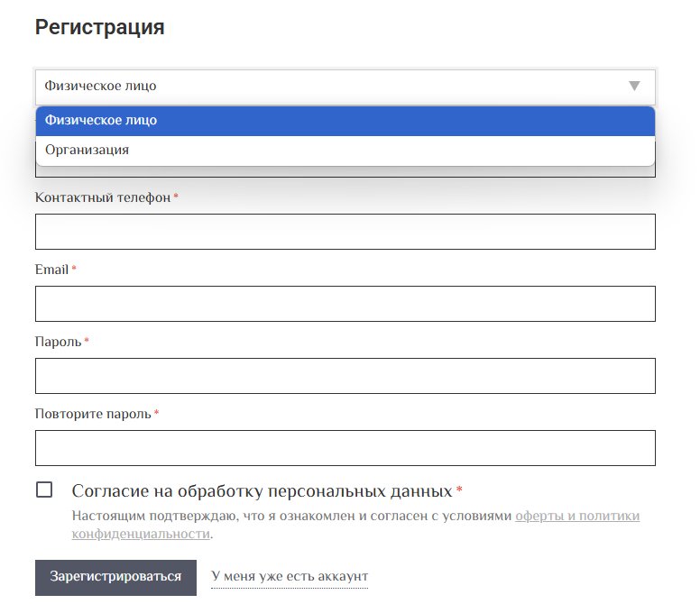Click into the Email input field
Viewport: 700px width, 604px height.
[345, 304]
